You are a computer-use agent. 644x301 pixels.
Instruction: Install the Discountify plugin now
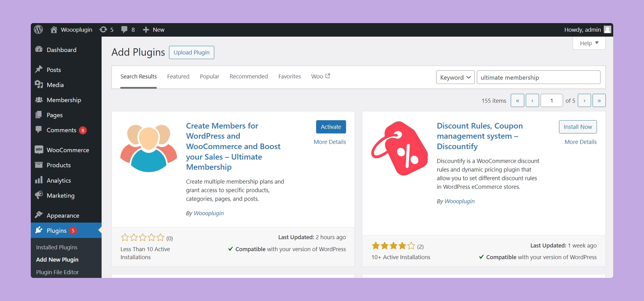(x=578, y=127)
